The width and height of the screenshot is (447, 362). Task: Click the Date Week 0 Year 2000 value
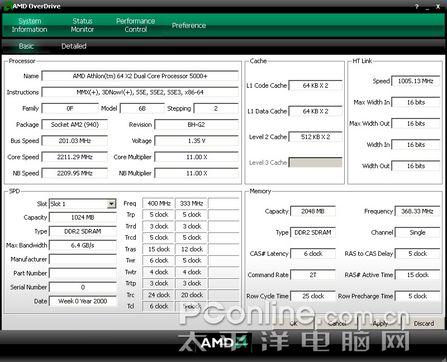pos(83,301)
